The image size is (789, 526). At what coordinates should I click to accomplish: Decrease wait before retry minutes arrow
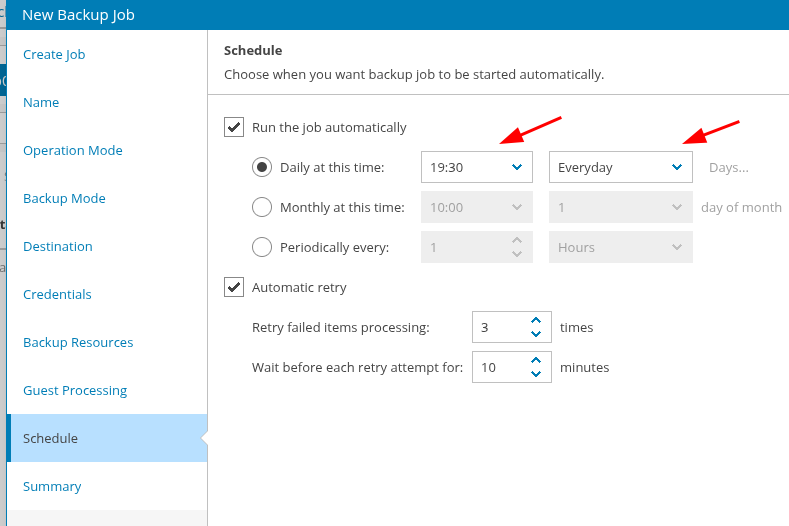click(x=536, y=374)
